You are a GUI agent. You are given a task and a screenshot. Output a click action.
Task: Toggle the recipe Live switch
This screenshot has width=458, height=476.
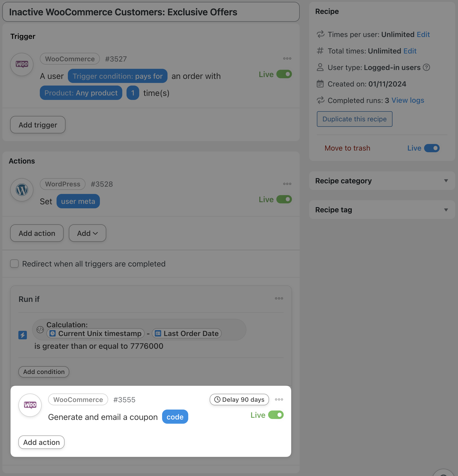tap(432, 148)
